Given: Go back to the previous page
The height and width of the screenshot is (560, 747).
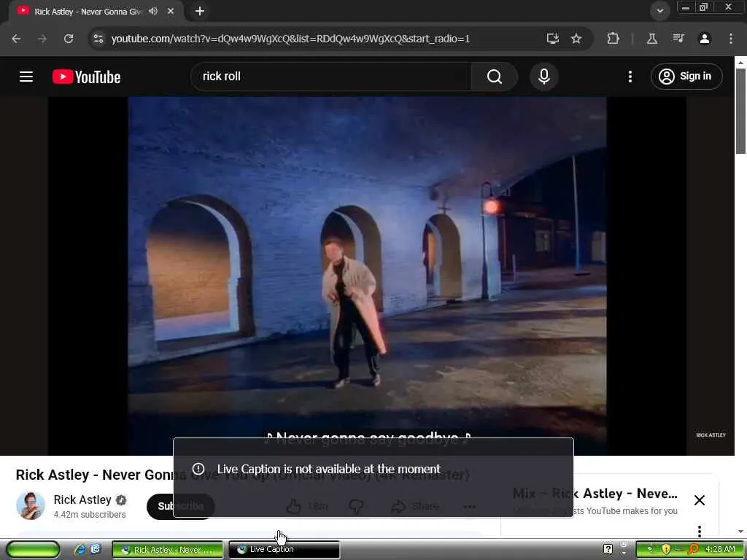Looking at the screenshot, I should pyautogui.click(x=16, y=39).
